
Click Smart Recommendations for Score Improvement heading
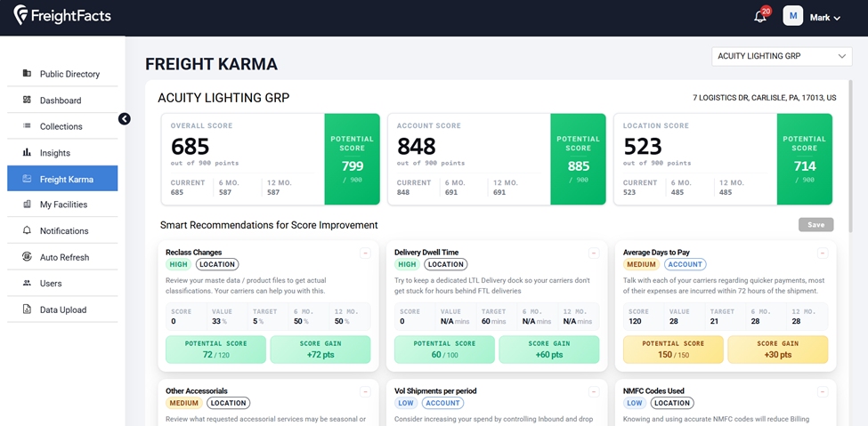click(269, 225)
